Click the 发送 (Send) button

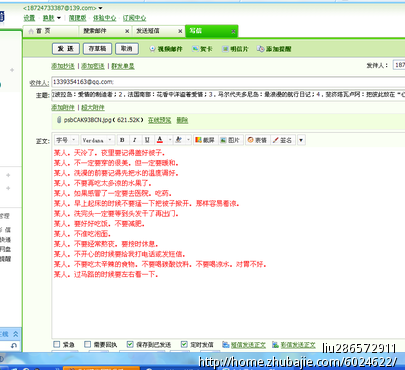(66, 49)
